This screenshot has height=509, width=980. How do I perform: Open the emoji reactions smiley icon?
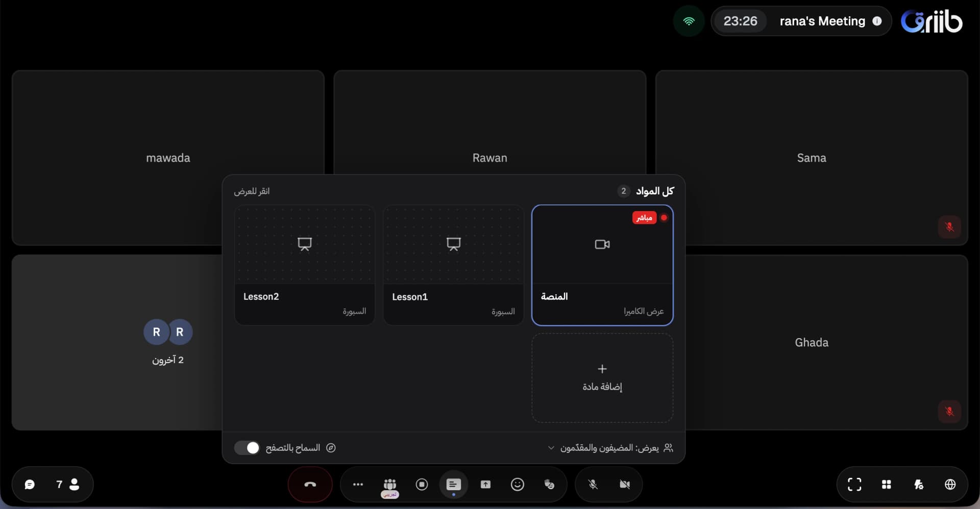coord(517,484)
